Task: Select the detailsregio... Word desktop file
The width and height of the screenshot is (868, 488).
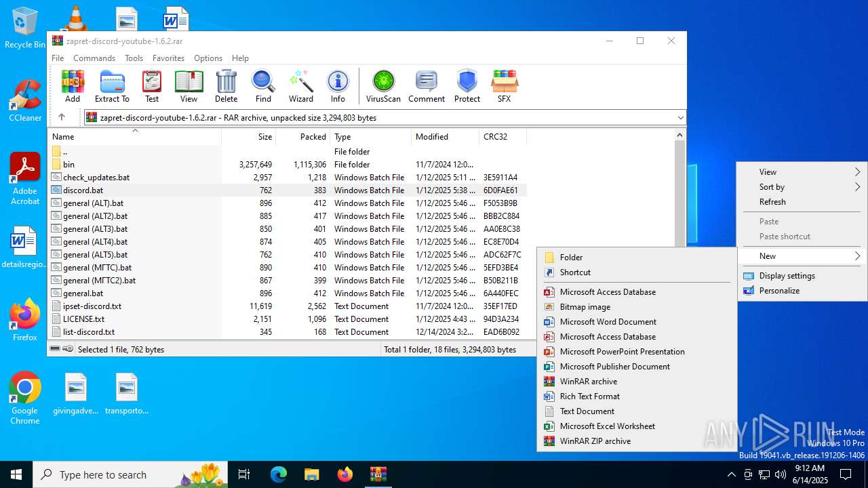Action: (x=25, y=247)
